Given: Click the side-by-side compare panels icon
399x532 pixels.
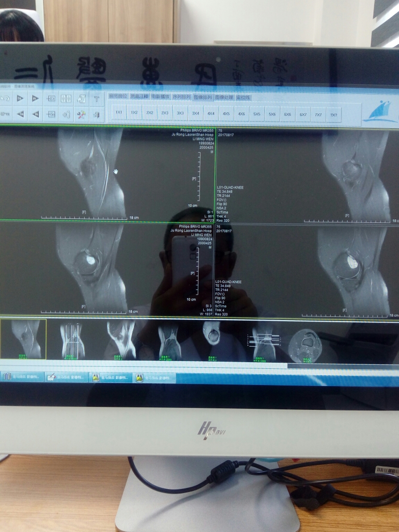Looking at the screenshot, I should 66,98.
